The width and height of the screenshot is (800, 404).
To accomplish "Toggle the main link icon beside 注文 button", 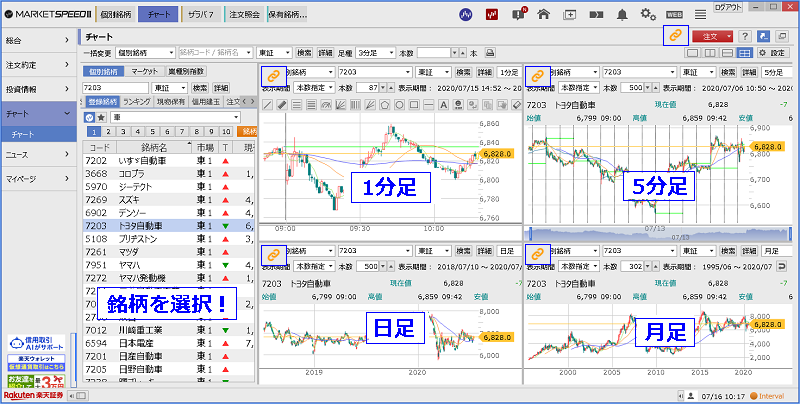I will pyautogui.click(x=676, y=36).
